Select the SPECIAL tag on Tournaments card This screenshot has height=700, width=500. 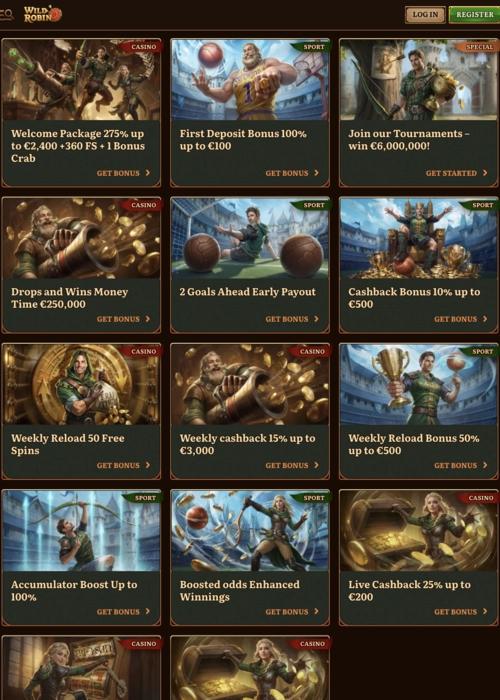[x=477, y=47]
